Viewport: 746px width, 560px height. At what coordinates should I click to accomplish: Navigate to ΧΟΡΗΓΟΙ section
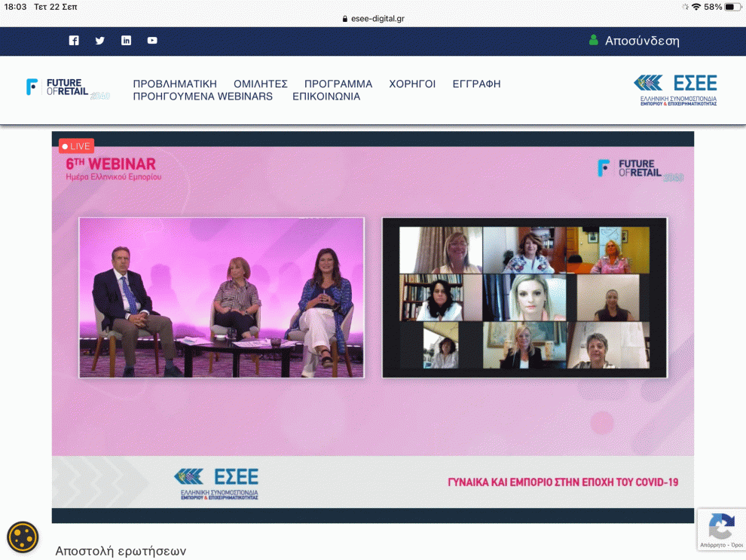[x=412, y=84]
